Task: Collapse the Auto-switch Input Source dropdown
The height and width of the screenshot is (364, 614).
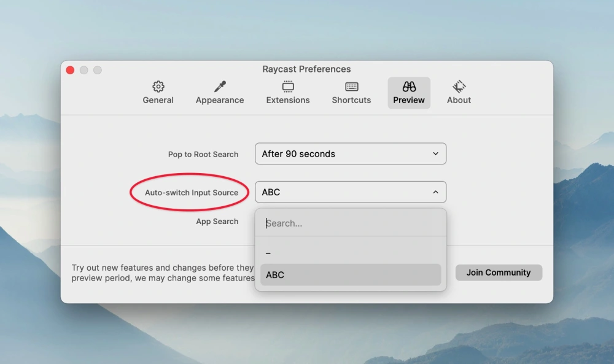Action: (351, 192)
